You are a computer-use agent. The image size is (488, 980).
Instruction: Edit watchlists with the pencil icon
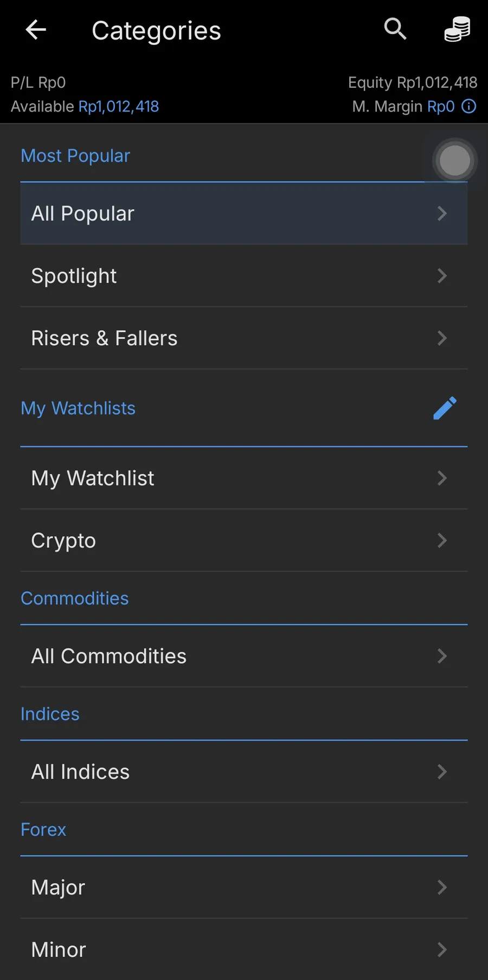445,408
